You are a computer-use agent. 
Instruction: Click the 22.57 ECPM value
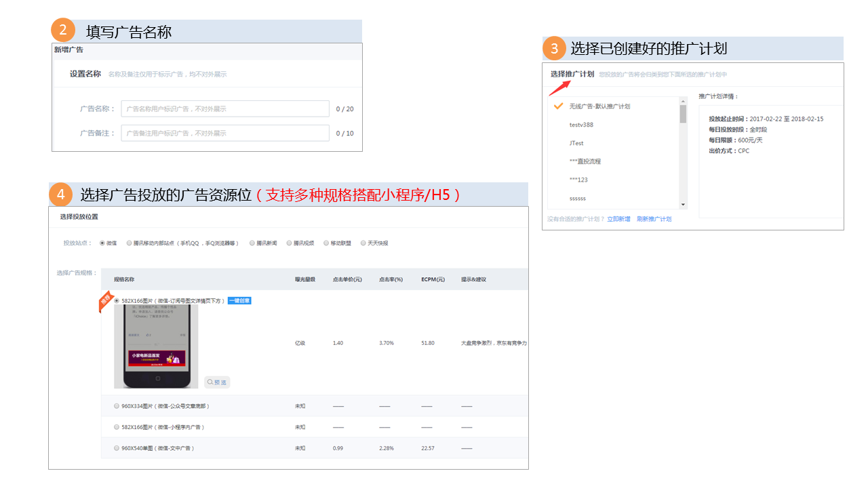click(x=427, y=448)
